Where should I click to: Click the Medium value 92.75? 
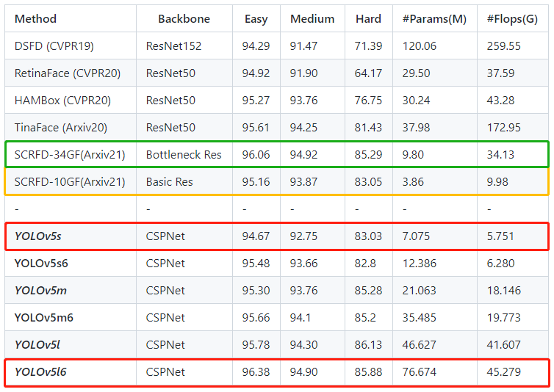[304, 236]
